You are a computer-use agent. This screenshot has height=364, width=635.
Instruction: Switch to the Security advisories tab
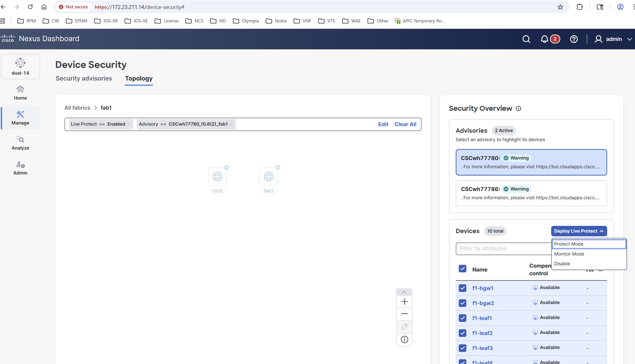(x=84, y=78)
